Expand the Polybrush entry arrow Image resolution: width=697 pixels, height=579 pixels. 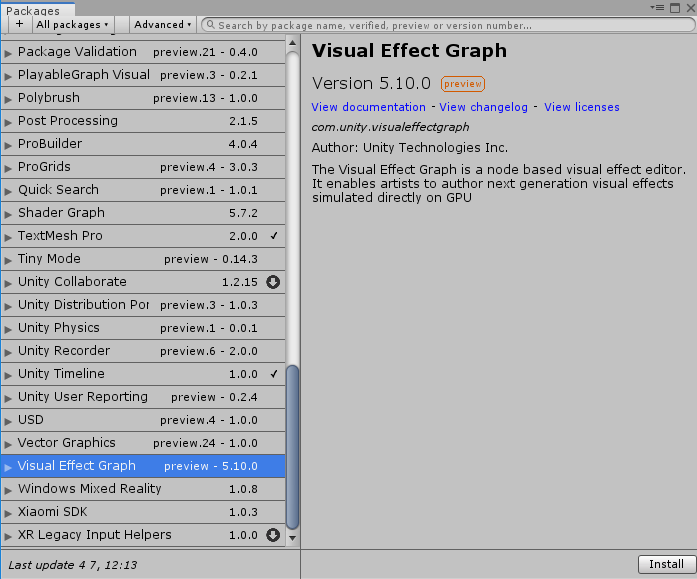[x=8, y=100]
